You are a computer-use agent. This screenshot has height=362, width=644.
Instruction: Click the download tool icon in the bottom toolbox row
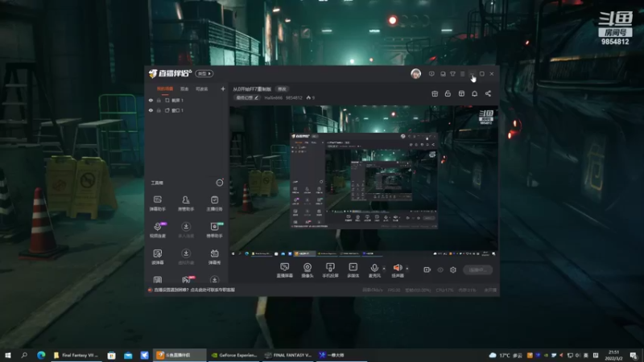coord(214,279)
